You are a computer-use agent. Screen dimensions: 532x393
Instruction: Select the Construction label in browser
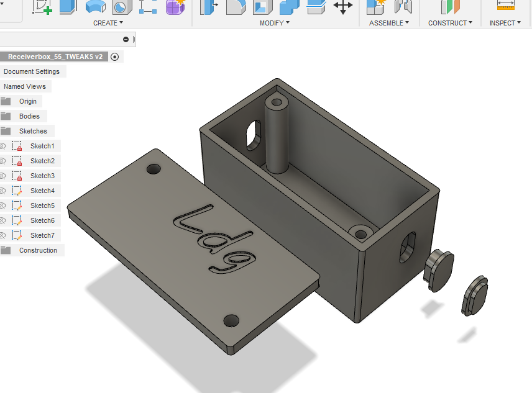pyautogui.click(x=38, y=250)
